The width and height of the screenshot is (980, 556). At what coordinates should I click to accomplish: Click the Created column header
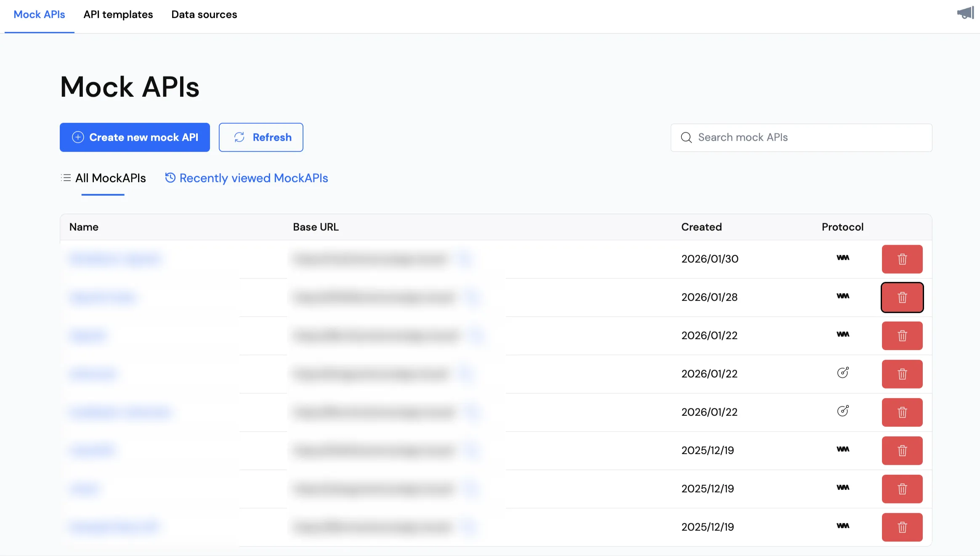click(701, 227)
